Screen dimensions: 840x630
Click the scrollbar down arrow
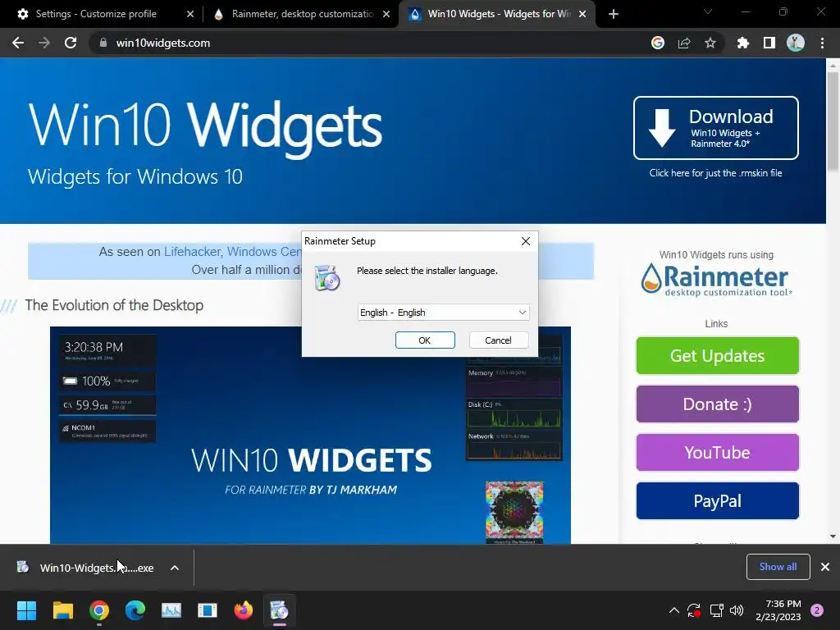click(833, 536)
